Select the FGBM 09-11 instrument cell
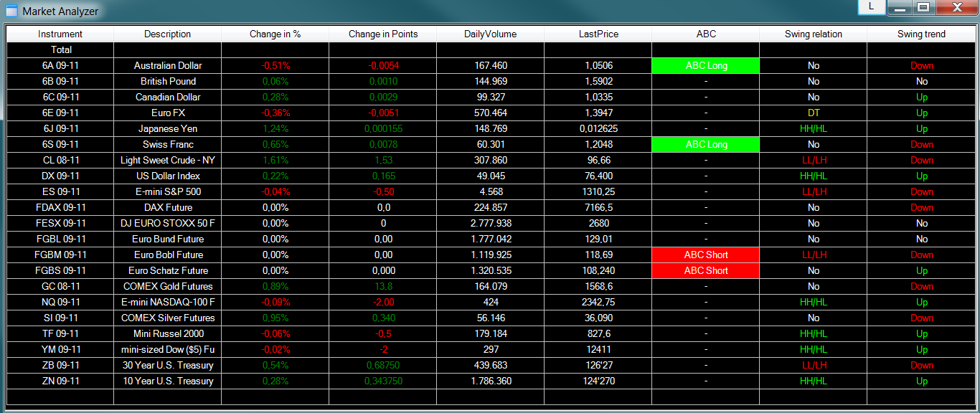 pyautogui.click(x=60, y=255)
